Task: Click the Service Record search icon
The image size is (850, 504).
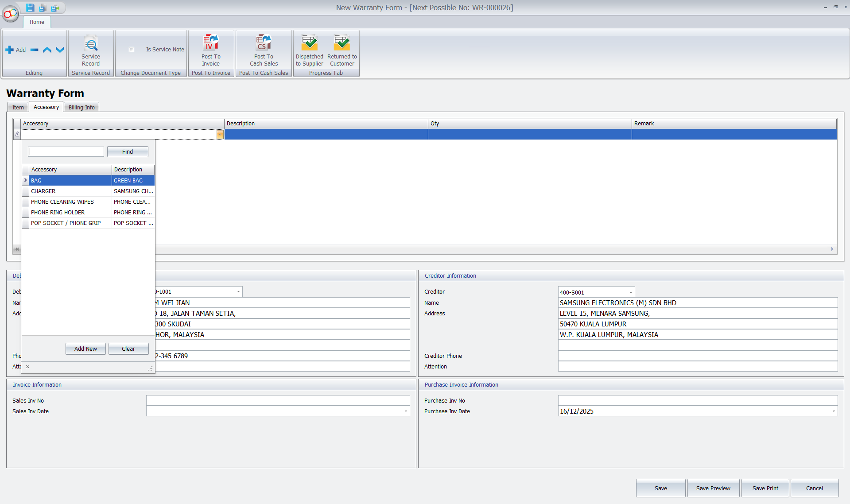Action: click(x=91, y=45)
